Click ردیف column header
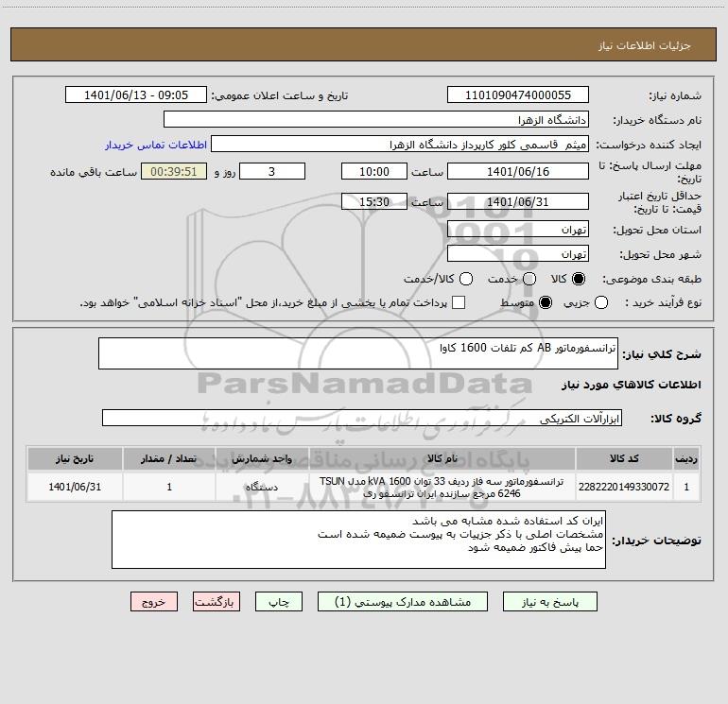Screen dimensions: 728x704 pyautogui.click(x=686, y=458)
